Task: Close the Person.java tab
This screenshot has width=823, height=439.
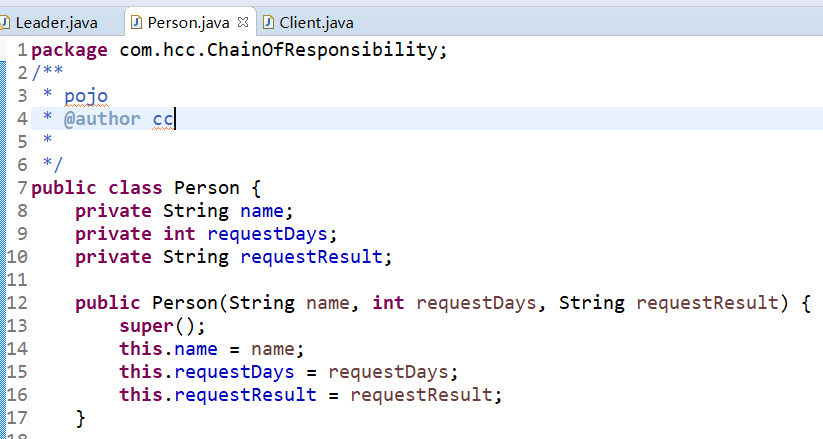Action: tap(242, 22)
